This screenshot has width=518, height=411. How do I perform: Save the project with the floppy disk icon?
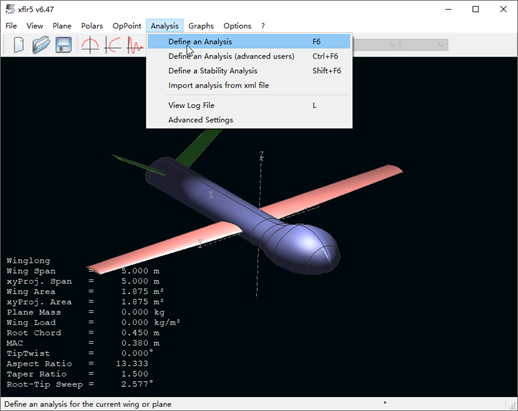tap(63, 45)
